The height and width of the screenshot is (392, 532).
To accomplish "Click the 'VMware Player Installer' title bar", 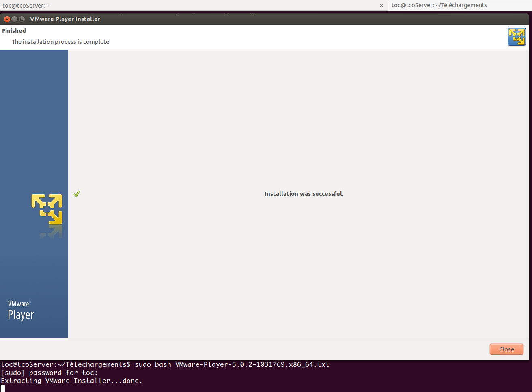I will pyautogui.click(x=65, y=19).
